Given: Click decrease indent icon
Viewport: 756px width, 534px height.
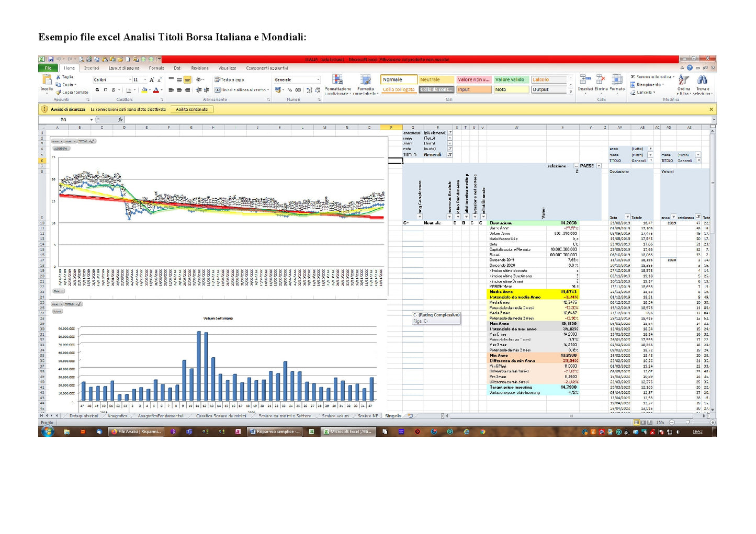Looking at the screenshot, I should tap(199, 90).
